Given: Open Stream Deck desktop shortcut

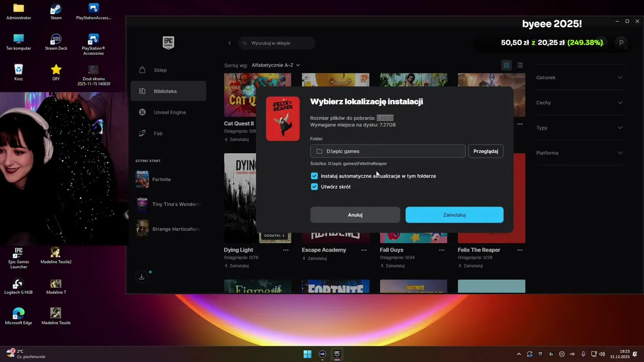Looking at the screenshot, I should 56,42.
